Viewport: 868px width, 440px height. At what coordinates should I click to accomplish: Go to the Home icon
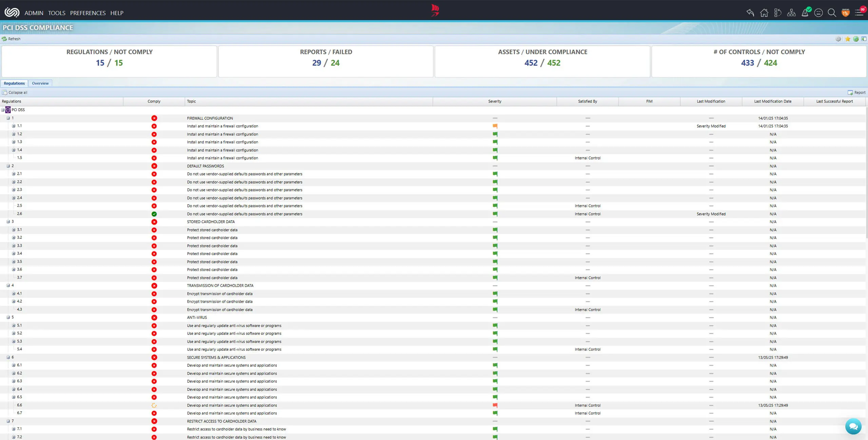[x=764, y=13]
